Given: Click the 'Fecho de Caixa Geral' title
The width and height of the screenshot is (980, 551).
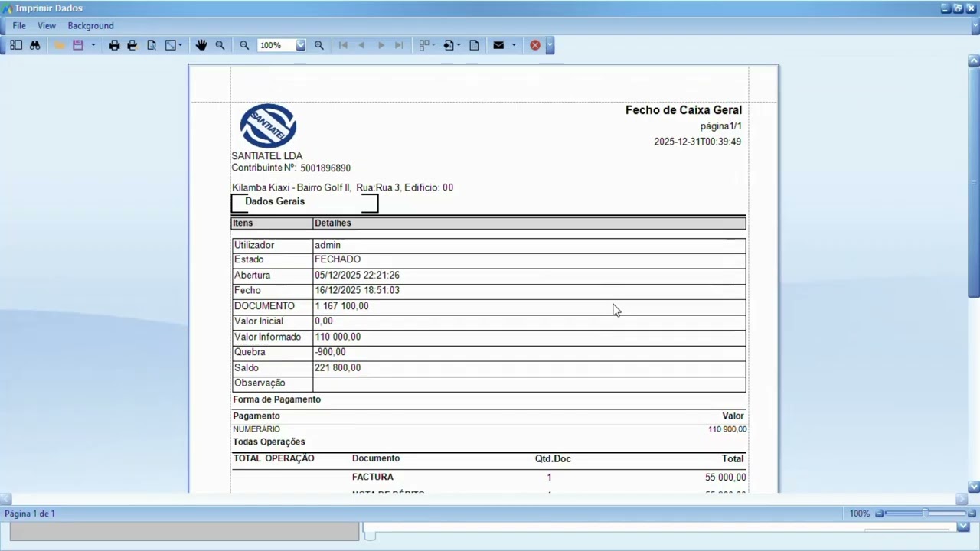Looking at the screenshot, I should point(684,110).
